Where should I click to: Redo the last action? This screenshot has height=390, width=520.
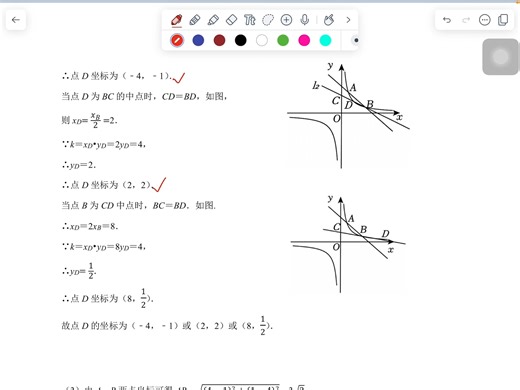click(x=466, y=20)
